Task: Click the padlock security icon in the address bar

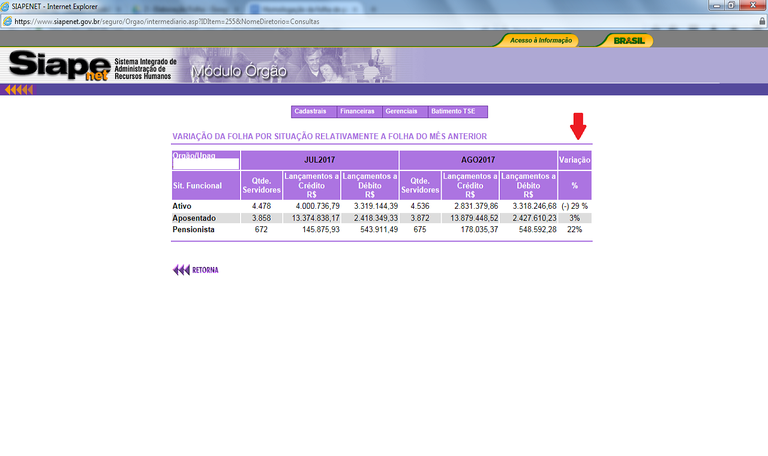Action: (x=762, y=20)
